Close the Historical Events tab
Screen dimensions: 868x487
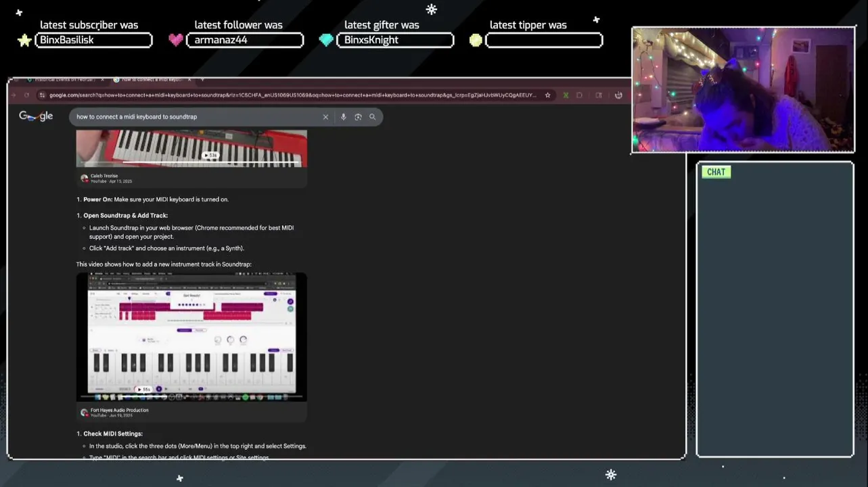coord(102,80)
